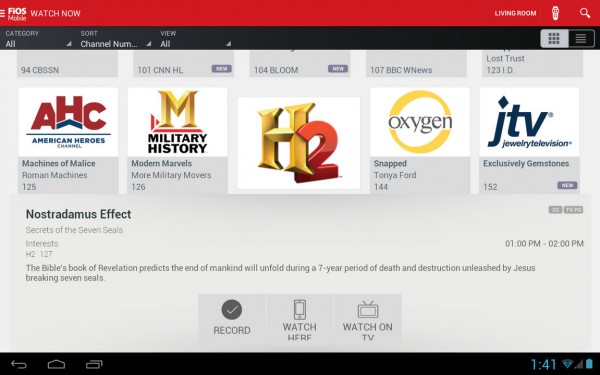Viewport: 600px width, 375px height.
Task: Tap the NEW badge on BLOOM
Action: coord(338,69)
